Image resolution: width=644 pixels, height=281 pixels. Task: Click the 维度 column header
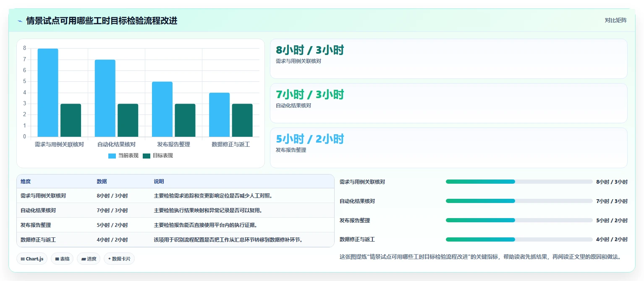tap(26, 182)
